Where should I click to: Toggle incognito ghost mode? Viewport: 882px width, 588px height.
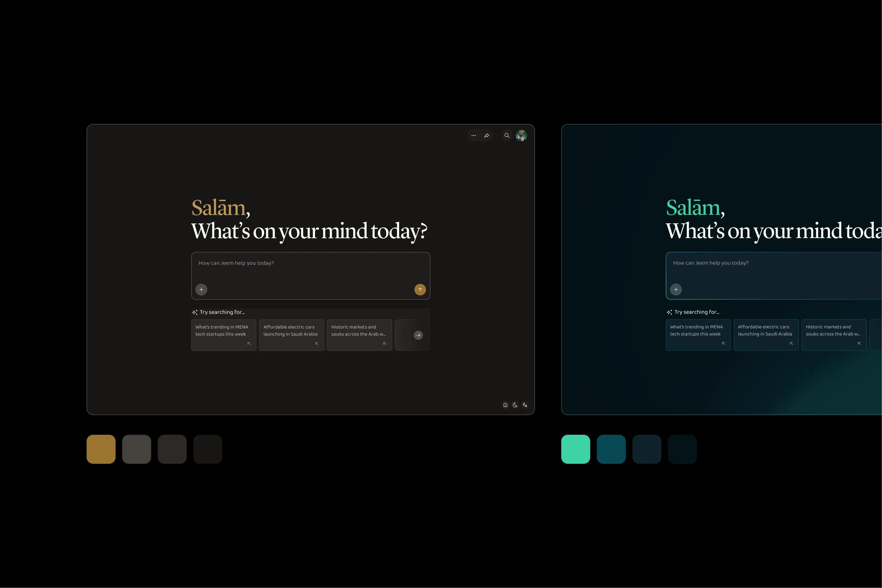coord(505,405)
